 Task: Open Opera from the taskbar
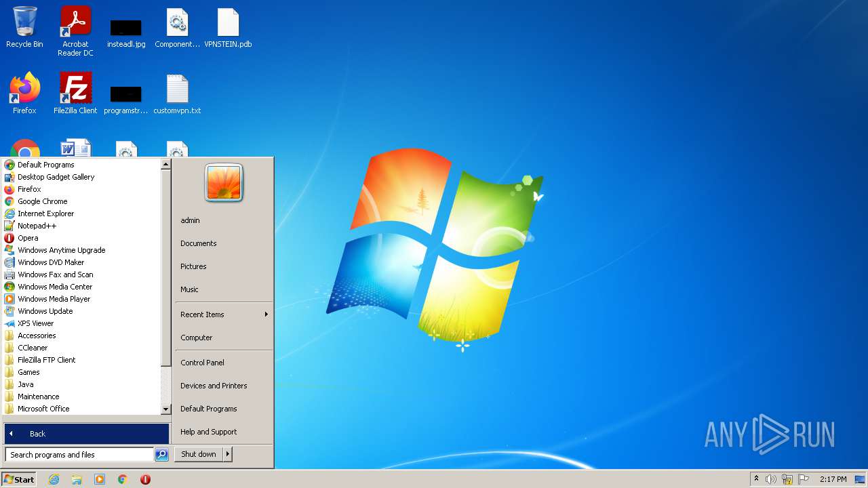point(145,479)
